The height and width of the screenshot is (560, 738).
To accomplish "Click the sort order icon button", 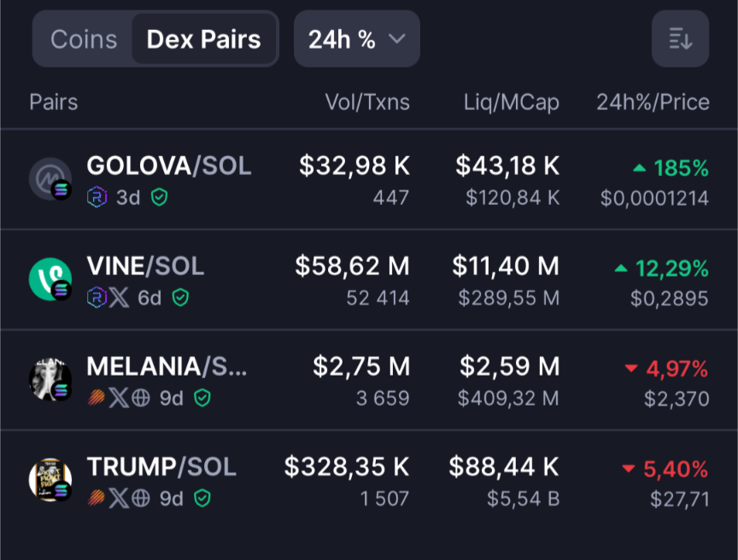I will (x=680, y=38).
